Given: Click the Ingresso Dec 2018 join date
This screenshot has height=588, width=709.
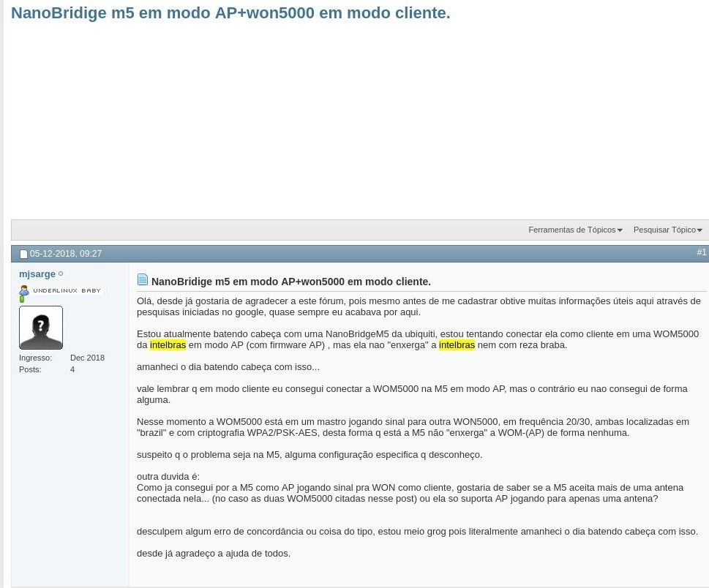Looking at the screenshot, I should pyautogui.click(x=87, y=358).
